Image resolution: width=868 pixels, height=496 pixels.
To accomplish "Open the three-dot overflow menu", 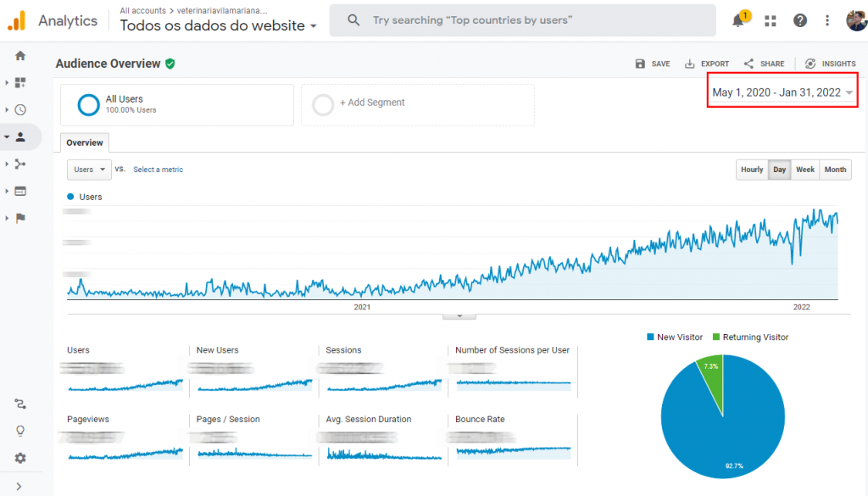I will [x=826, y=20].
